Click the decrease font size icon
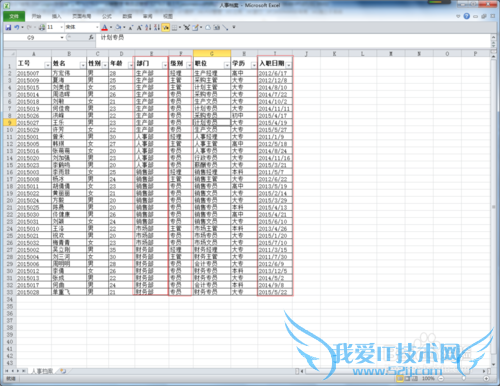 [x=131, y=27]
